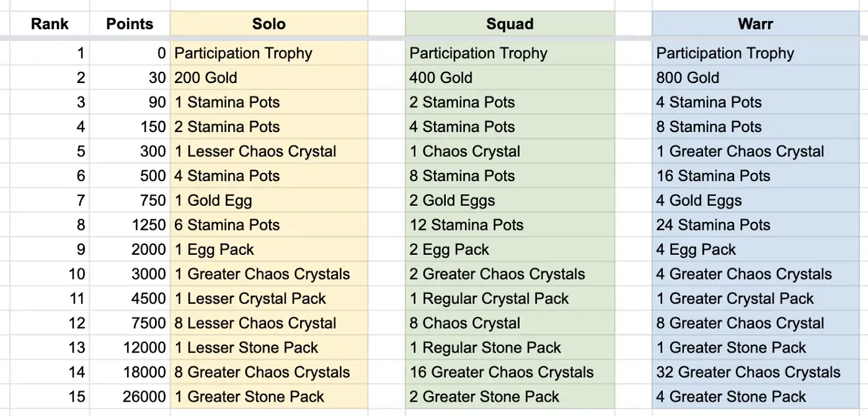Viewport: 868px width, 416px height.
Task: Click the "16 Stamina Pots" cell
Action: [x=755, y=175]
